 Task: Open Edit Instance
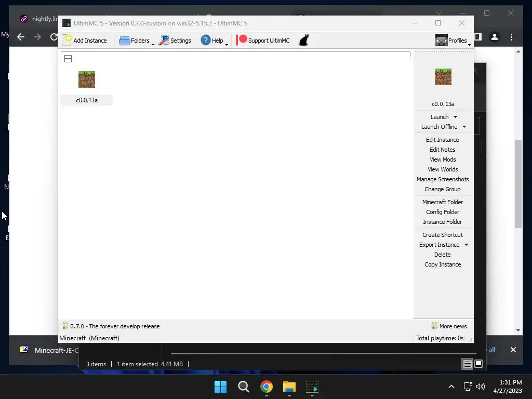[x=443, y=140]
